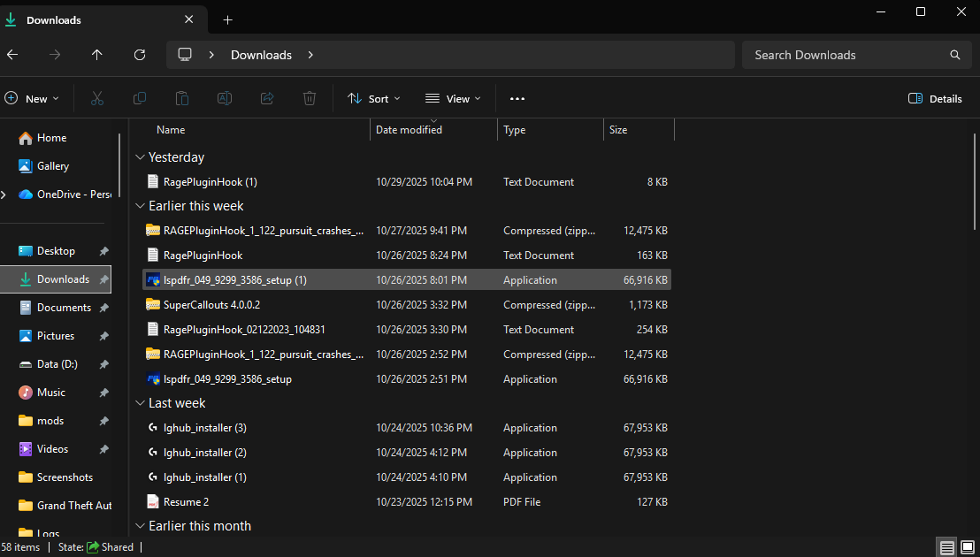Unpin the mods folder from Quick access

[x=103, y=421]
